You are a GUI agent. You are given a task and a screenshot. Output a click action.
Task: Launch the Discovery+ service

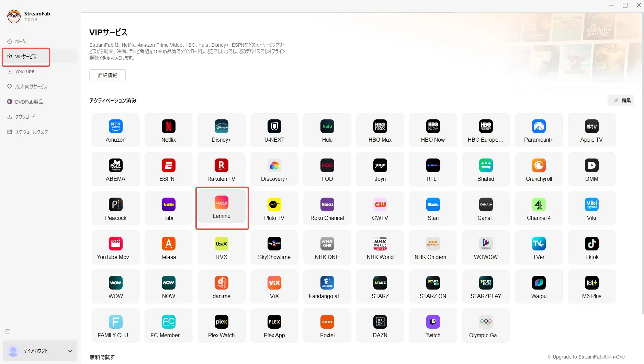[274, 169]
